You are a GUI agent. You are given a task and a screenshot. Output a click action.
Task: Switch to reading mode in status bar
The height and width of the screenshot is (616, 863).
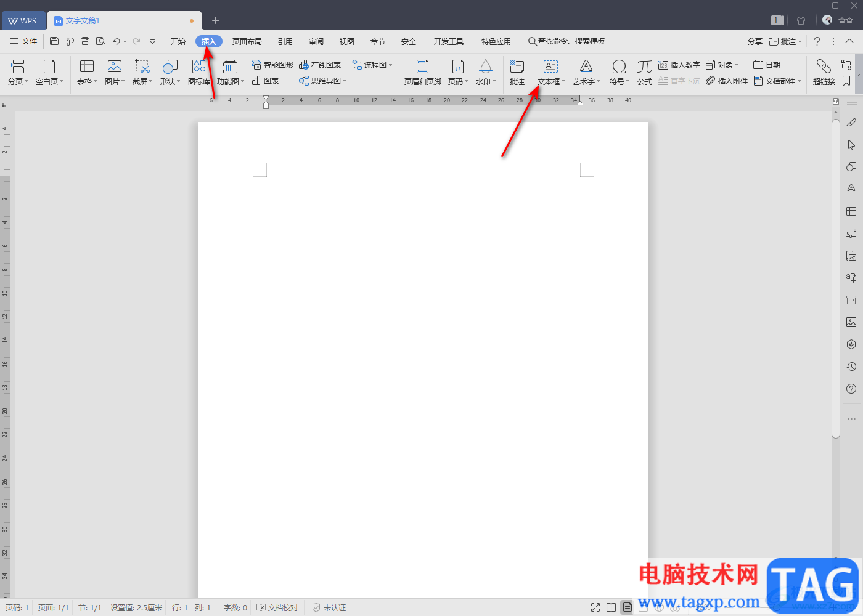pyautogui.click(x=611, y=607)
